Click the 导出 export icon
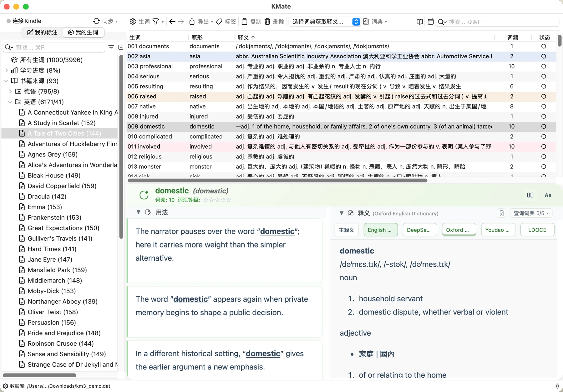563x392 pixels. click(192, 22)
